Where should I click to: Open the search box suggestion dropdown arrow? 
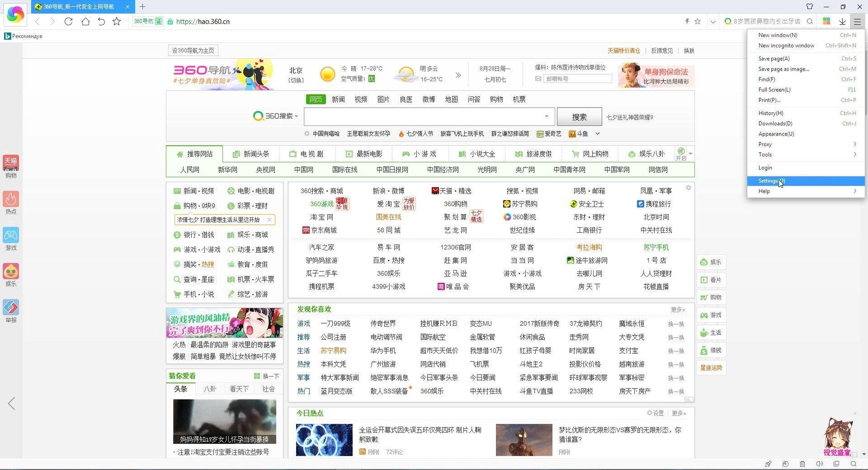547,117
